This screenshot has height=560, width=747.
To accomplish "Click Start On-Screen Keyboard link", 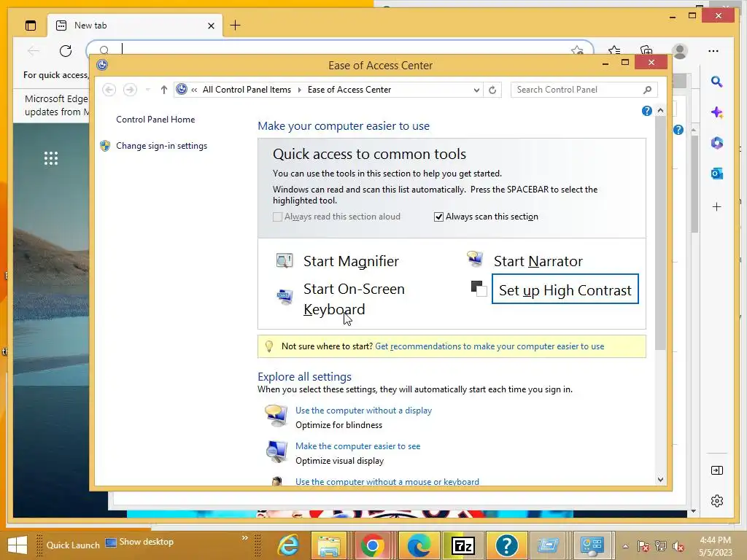I will (x=354, y=299).
